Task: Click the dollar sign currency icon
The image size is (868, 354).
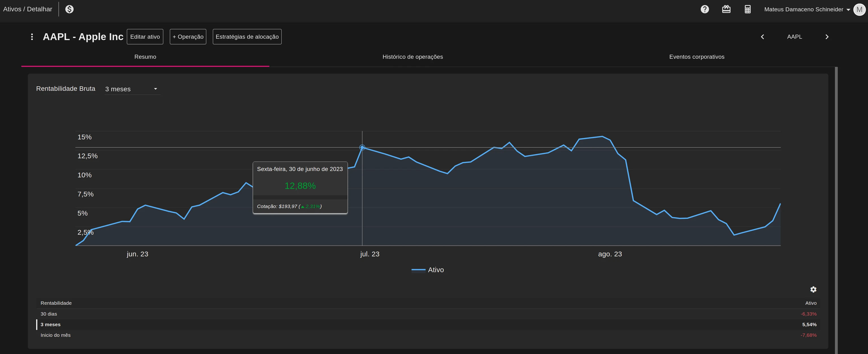Action: 70,9
